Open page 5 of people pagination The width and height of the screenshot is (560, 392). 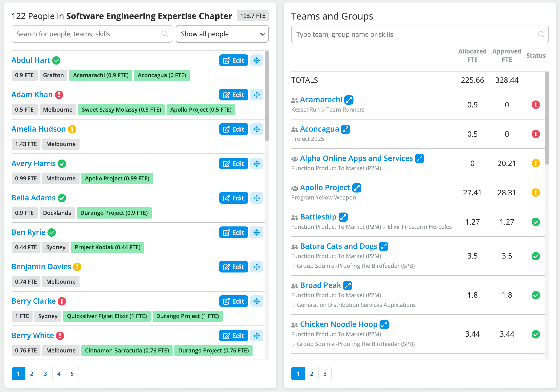[x=72, y=373]
